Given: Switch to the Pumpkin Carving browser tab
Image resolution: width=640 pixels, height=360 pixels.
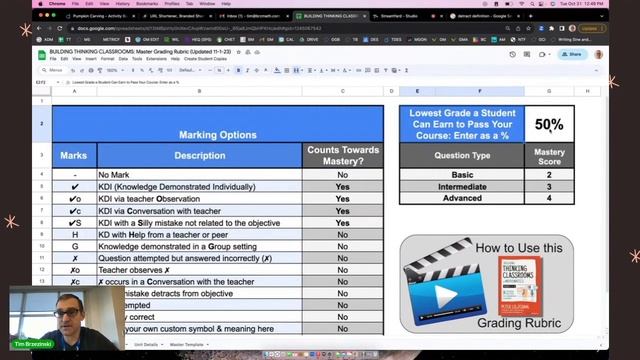Looking at the screenshot, I should coord(100,16).
